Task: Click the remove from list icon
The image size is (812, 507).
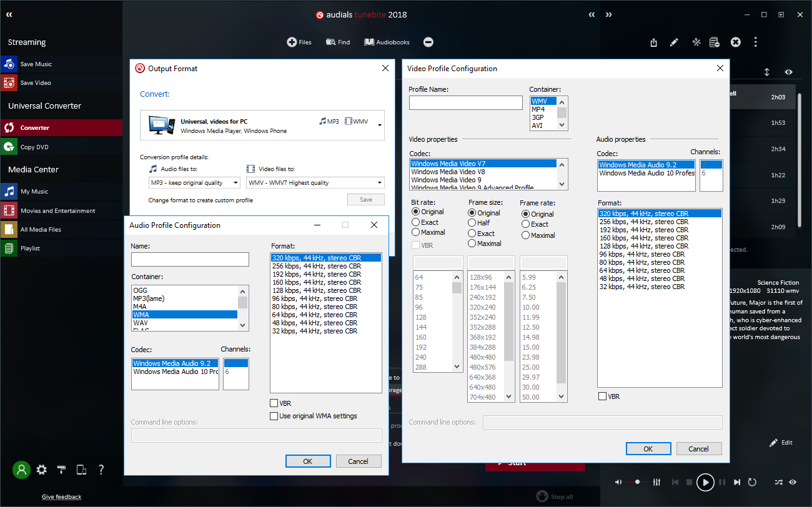Action: click(715, 42)
